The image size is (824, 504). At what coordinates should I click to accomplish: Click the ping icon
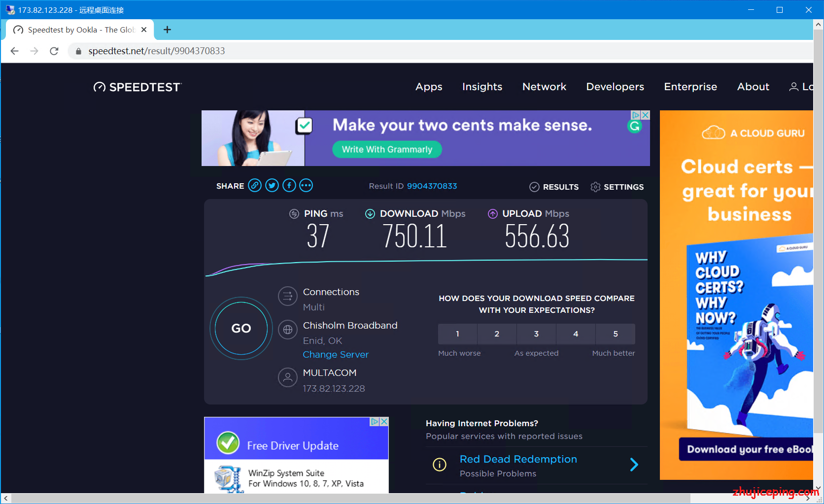pos(294,214)
